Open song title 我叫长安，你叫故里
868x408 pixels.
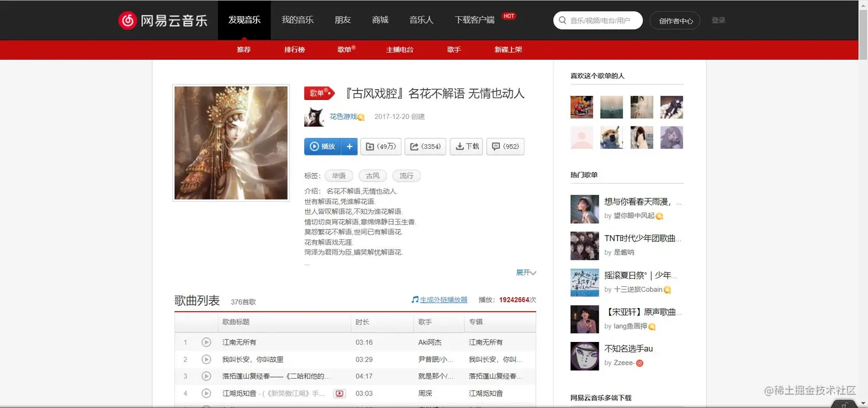click(253, 360)
